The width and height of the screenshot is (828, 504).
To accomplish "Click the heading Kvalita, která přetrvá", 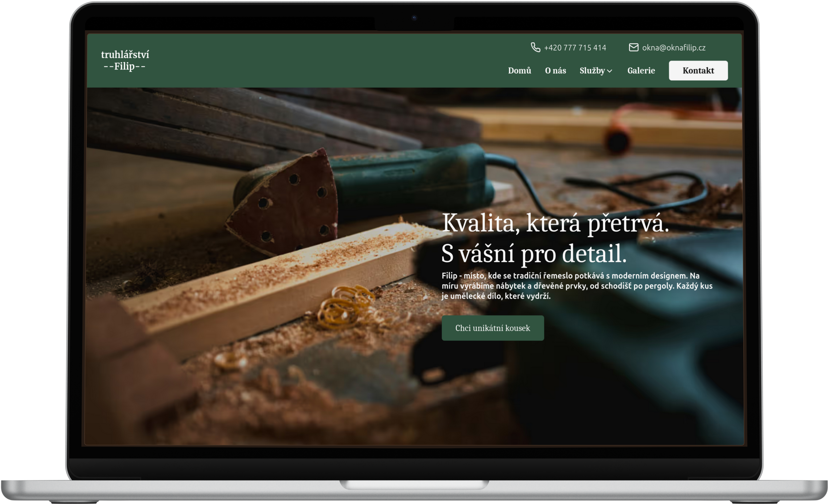I will pyautogui.click(x=555, y=223).
